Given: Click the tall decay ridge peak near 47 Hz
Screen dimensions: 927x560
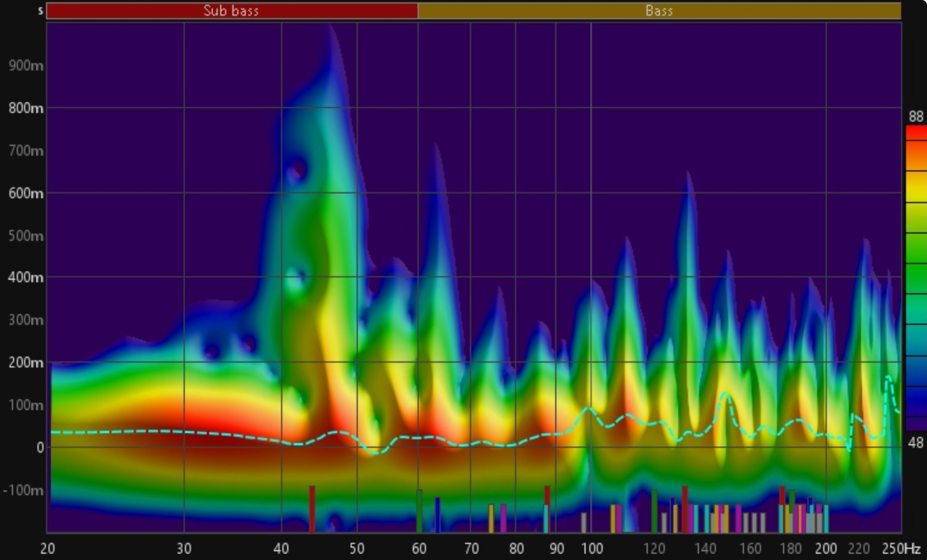Looking at the screenshot, I should [x=331, y=31].
